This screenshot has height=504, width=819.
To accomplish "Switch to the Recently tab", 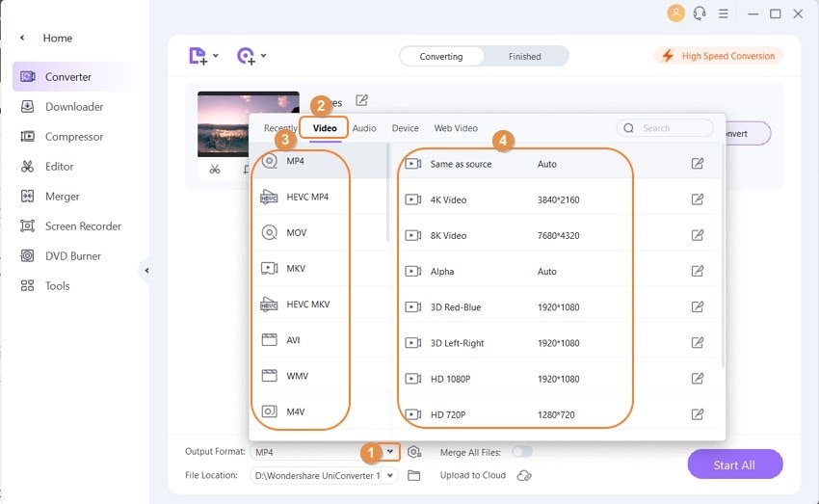I will pos(280,128).
